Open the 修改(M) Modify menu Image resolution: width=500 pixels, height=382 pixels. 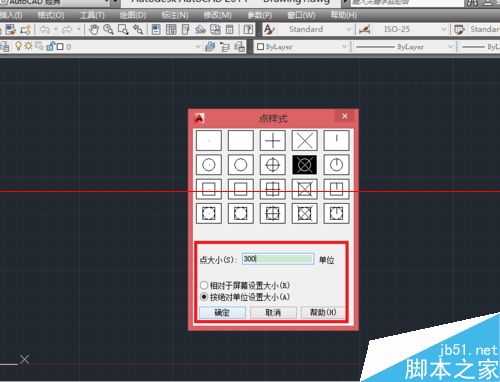(x=217, y=15)
